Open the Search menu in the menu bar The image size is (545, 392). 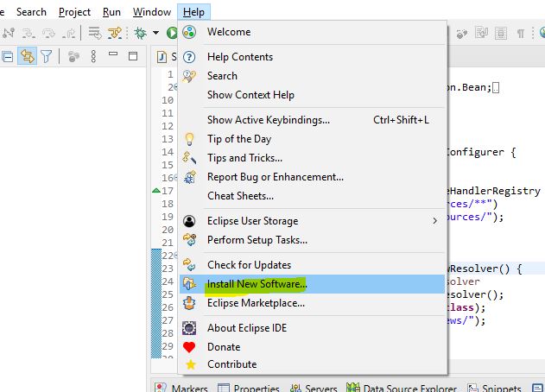pyautogui.click(x=31, y=12)
